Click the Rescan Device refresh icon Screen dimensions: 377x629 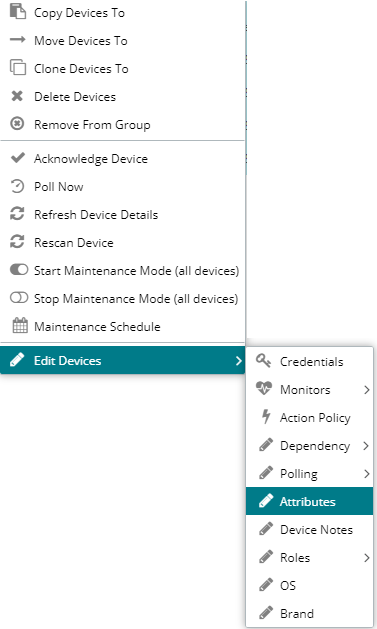click(17, 242)
